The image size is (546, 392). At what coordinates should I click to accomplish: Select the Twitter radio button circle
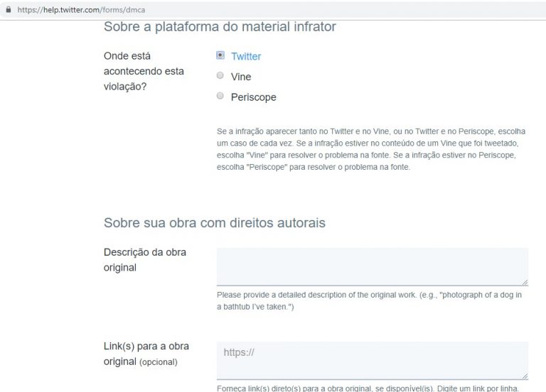(x=220, y=55)
